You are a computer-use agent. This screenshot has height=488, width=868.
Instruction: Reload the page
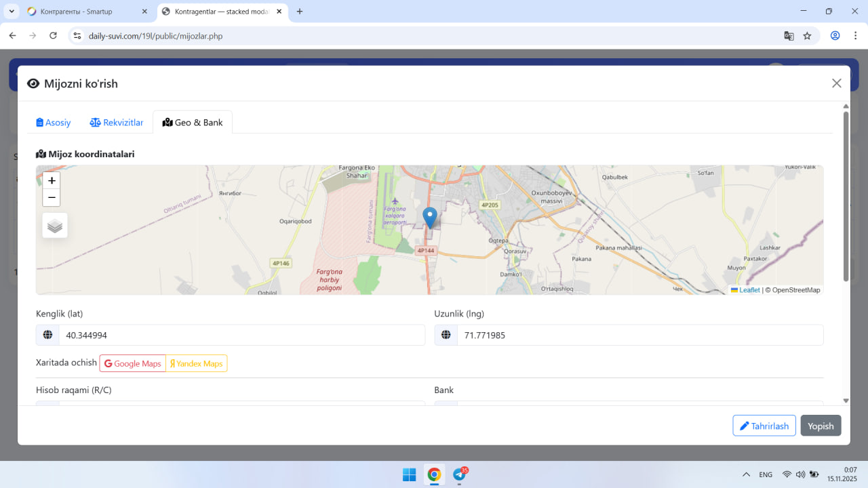tap(54, 36)
